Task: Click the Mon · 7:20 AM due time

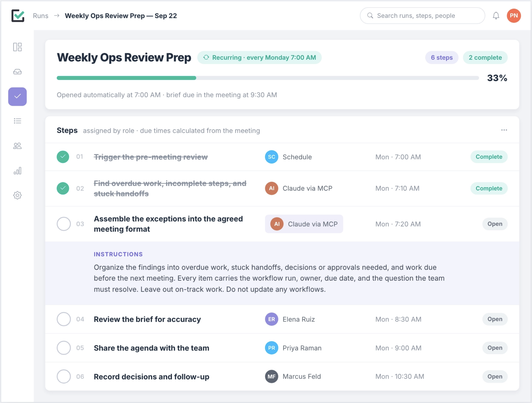Action: coord(398,224)
